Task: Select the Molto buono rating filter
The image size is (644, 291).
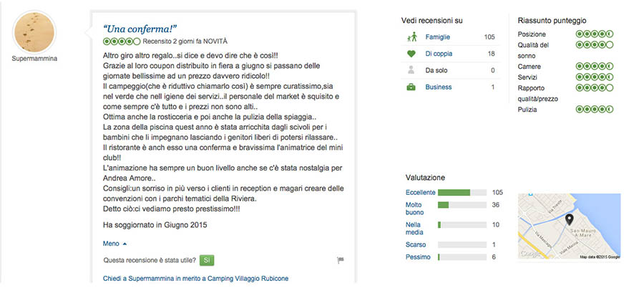Action: (414, 209)
